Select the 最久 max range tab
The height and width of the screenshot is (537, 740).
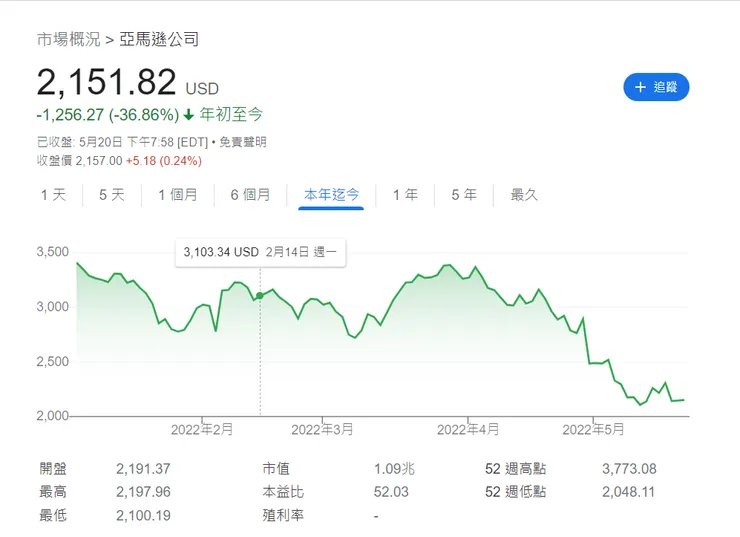[524, 195]
